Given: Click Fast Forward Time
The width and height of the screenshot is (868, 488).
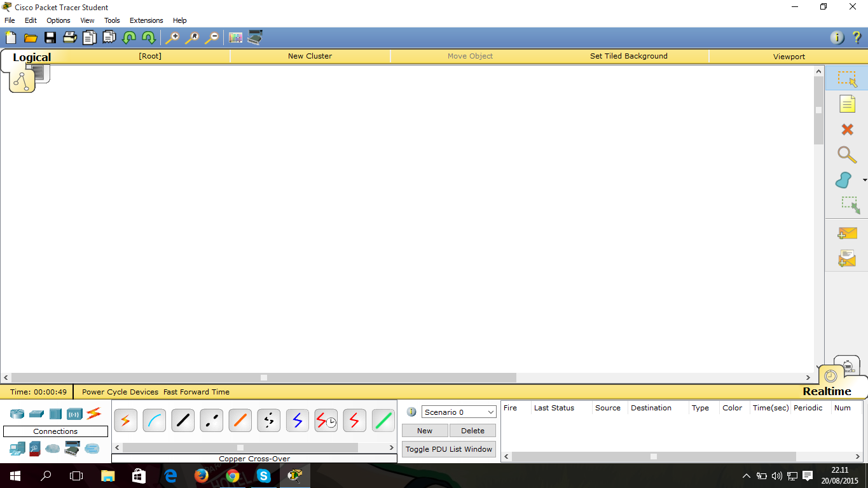Looking at the screenshot, I should tap(196, 392).
